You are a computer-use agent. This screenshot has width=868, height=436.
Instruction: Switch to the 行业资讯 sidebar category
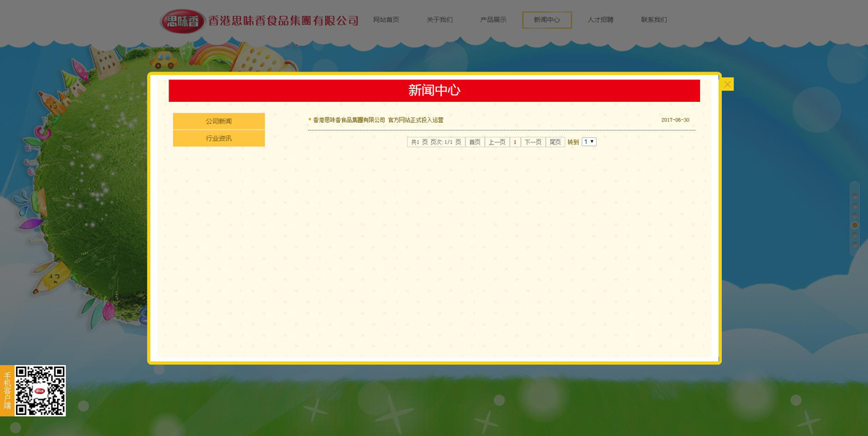coord(218,138)
